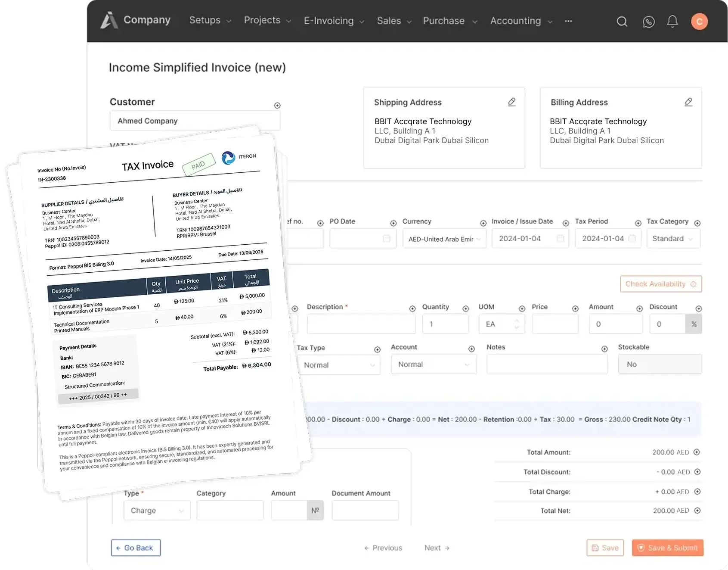Image resolution: width=728 pixels, height=570 pixels.
Task: Open the Tax Category Standard dropdown
Action: (x=673, y=239)
